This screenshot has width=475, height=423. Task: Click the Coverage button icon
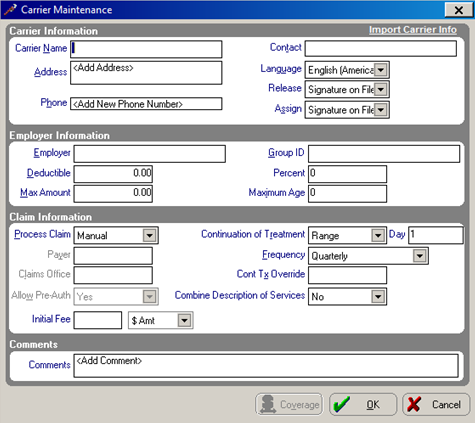tap(268, 404)
